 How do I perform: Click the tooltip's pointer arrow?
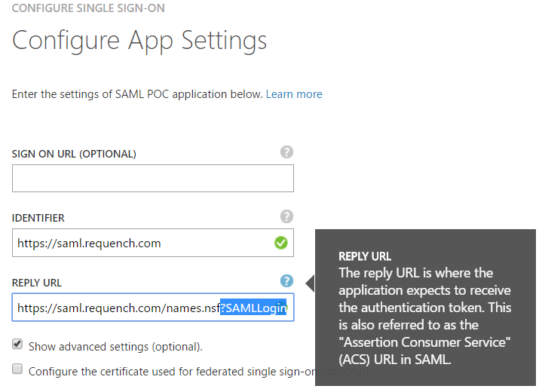pos(309,283)
